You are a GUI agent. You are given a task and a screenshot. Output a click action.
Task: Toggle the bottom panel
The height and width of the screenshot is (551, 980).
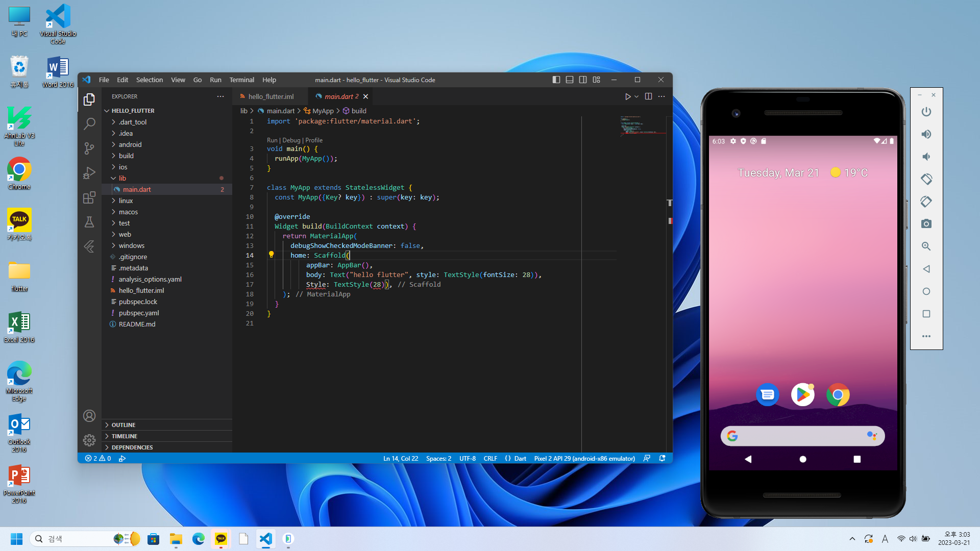click(570, 80)
